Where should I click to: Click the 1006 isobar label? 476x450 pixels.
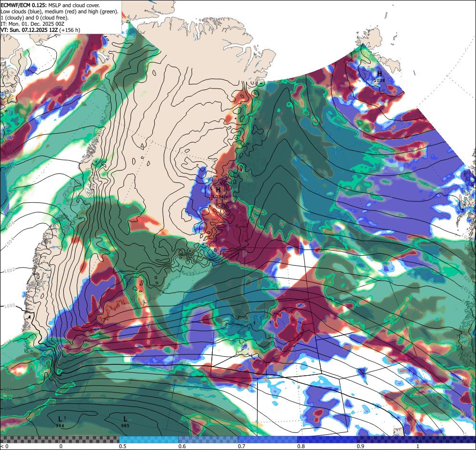coord(10,224)
